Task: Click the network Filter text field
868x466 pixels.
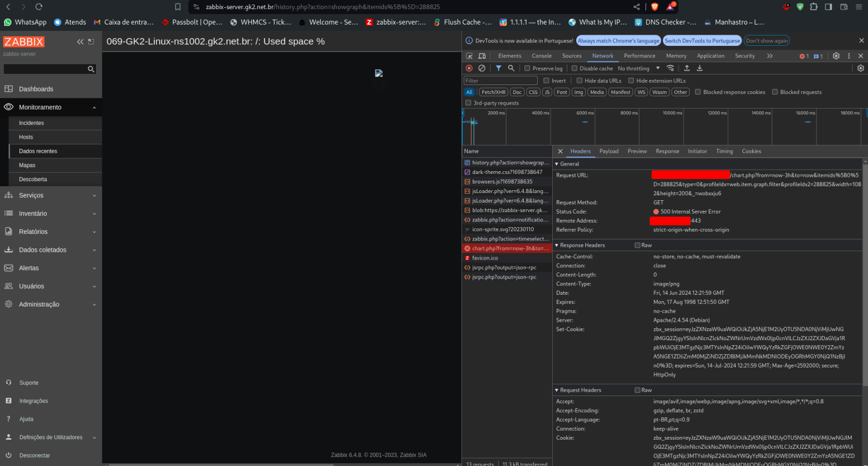Action: pos(500,81)
